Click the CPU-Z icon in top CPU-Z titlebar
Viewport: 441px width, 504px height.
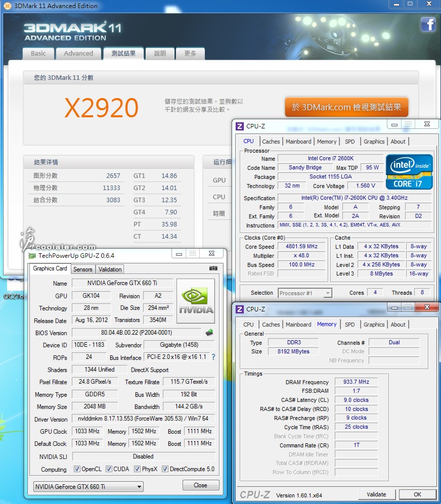tap(240, 126)
